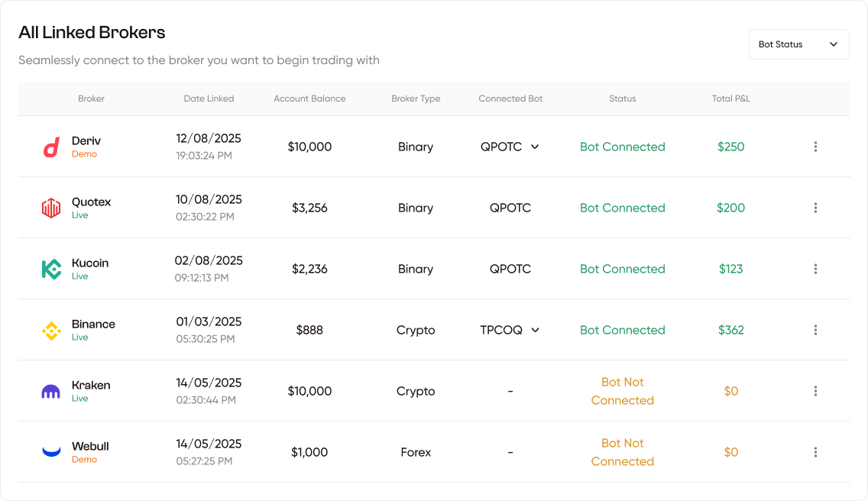Image resolution: width=868 pixels, height=501 pixels.
Task: Open the three-dot menu for Deriv
Action: point(815,147)
